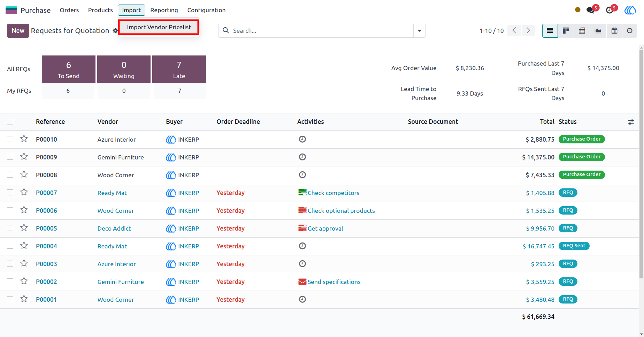Switch to Calendar view

(614, 31)
